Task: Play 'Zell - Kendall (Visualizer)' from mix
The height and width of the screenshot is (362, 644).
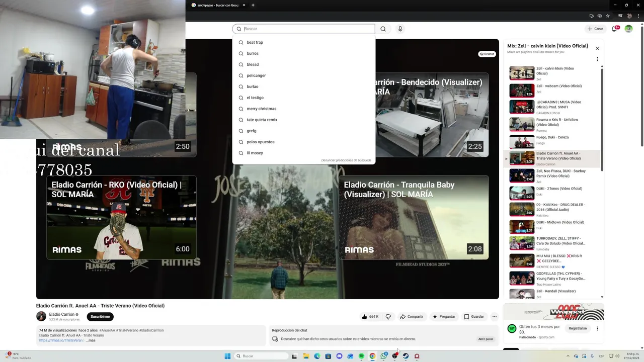Action: (552, 294)
